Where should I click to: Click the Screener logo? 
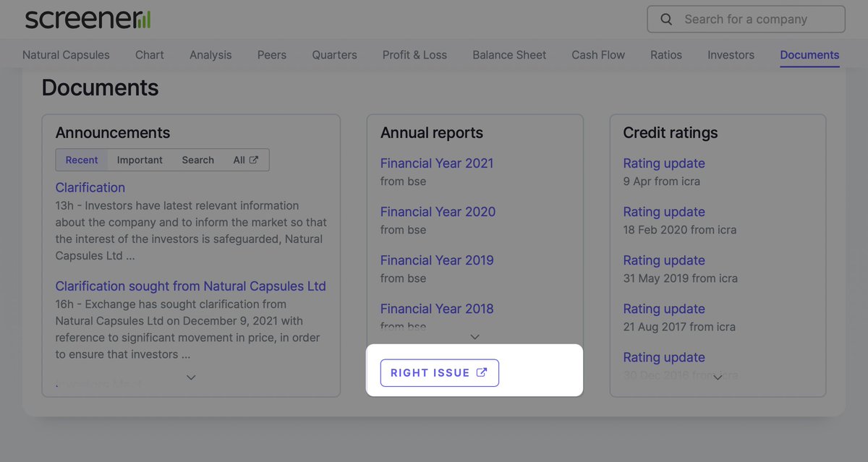88,19
